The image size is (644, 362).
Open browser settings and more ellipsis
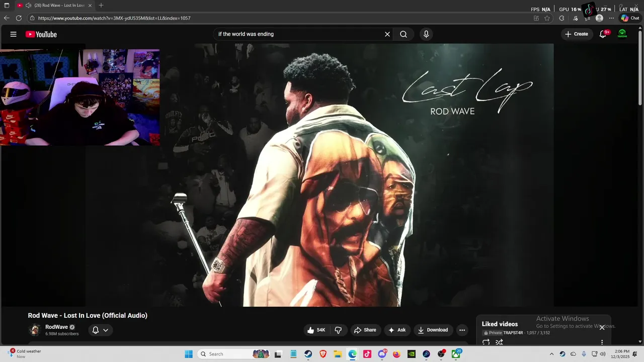pos(611,18)
